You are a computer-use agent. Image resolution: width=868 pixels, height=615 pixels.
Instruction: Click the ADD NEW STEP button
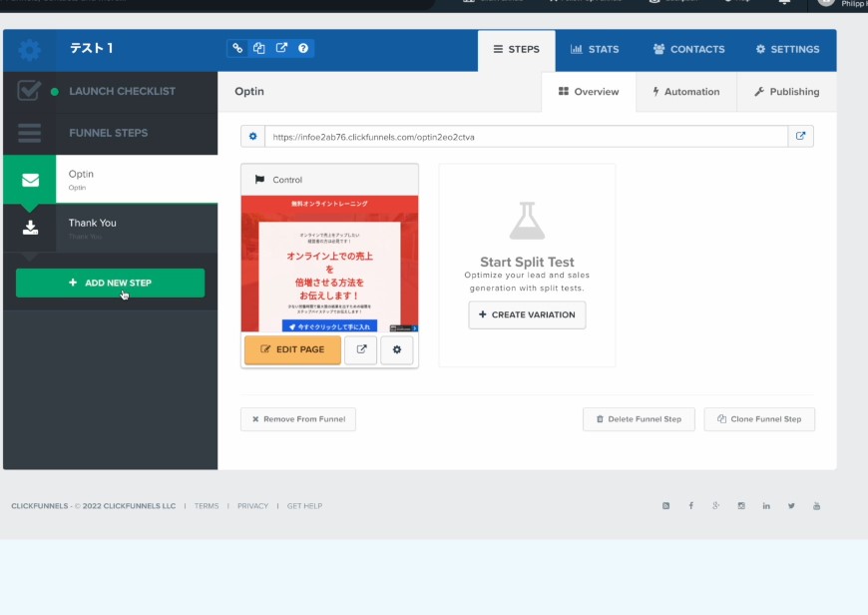(110, 284)
